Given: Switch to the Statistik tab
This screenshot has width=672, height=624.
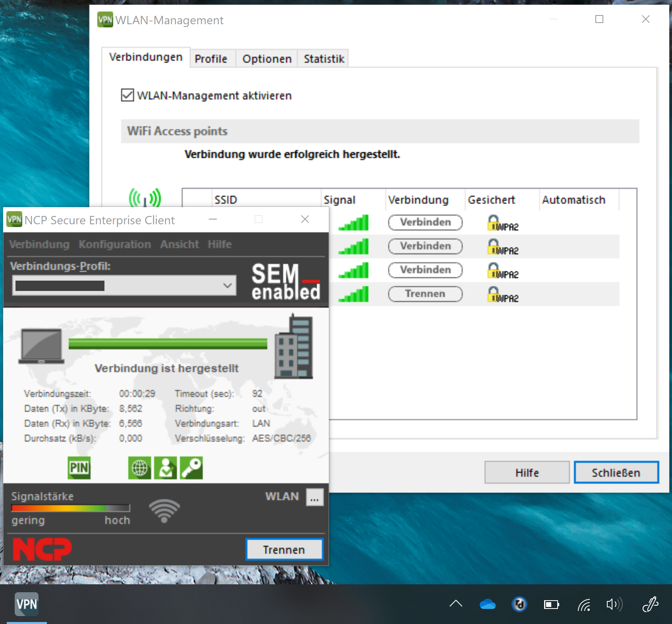Looking at the screenshot, I should (x=324, y=59).
